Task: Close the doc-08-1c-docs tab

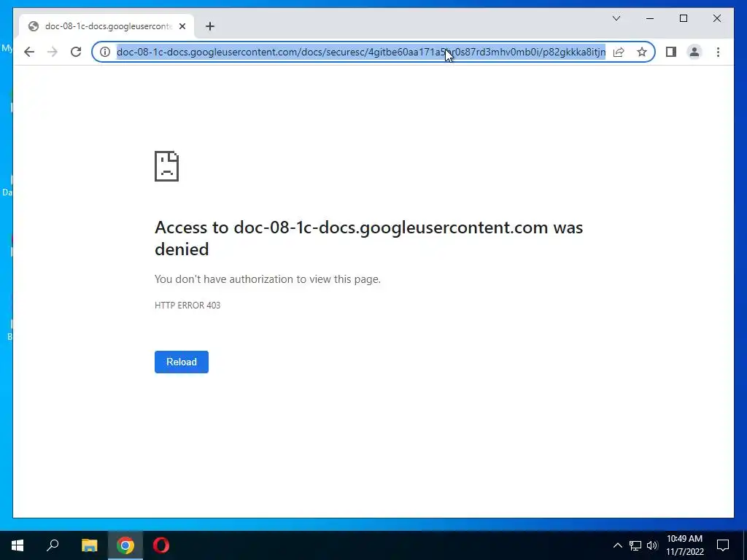Action: pyautogui.click(x=182, y=26)
